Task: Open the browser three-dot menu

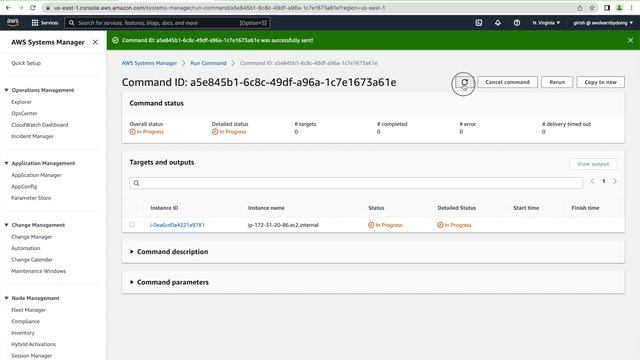Action: point(631,8)
